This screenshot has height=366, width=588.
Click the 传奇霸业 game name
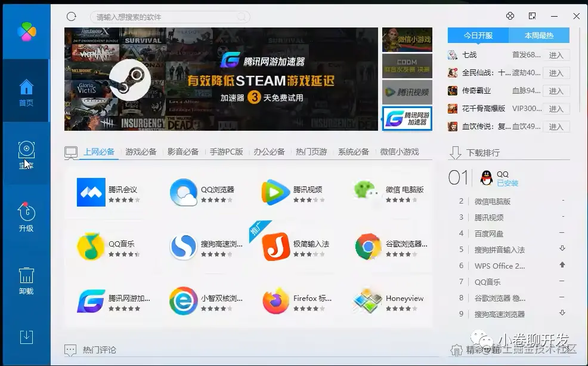tap(476, 91)
